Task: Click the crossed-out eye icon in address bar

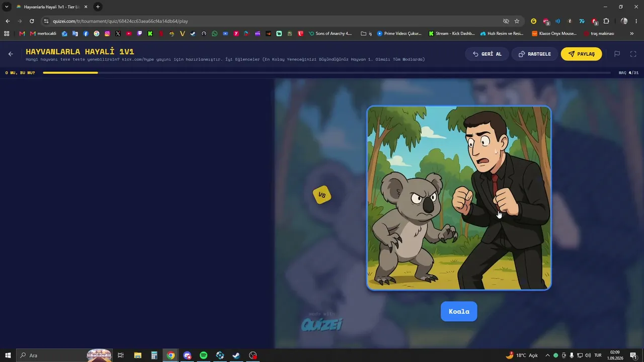Action: click(506, 21)
